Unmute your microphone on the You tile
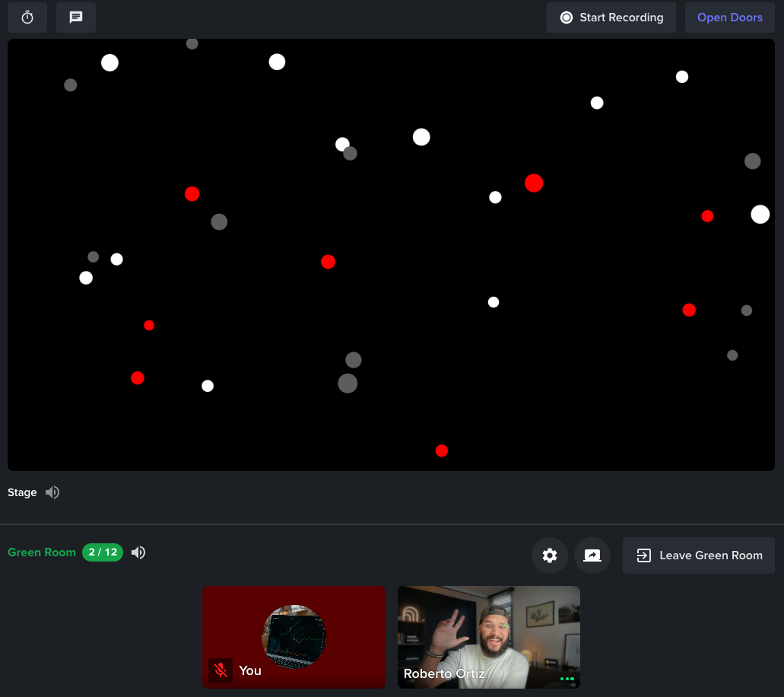Screen dimensions: 784x697 click(221, 670)
